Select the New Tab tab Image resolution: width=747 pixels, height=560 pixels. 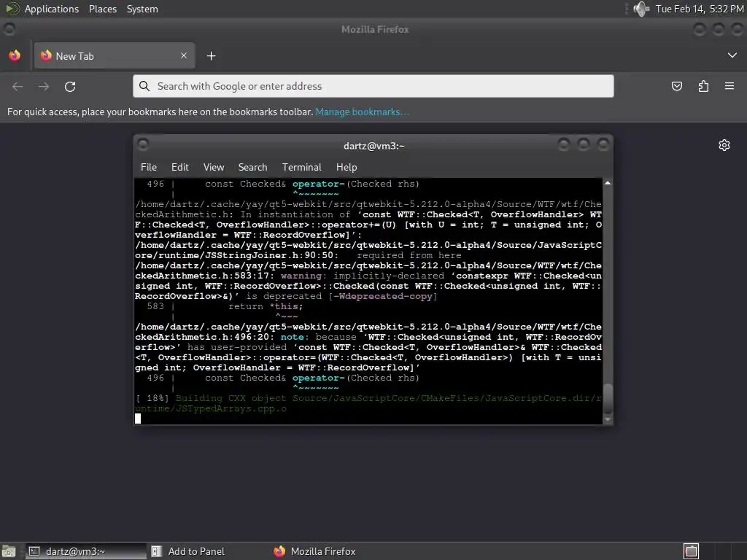pyautogui.click(x=115, y=55)
